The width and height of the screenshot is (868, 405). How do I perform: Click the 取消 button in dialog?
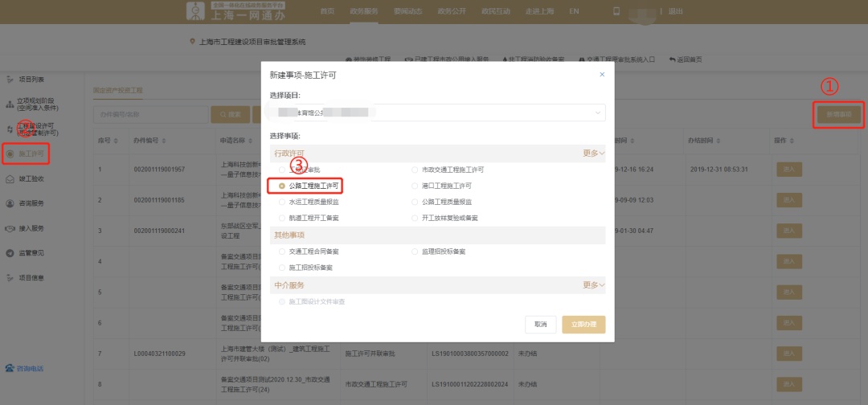pos(540,324)
